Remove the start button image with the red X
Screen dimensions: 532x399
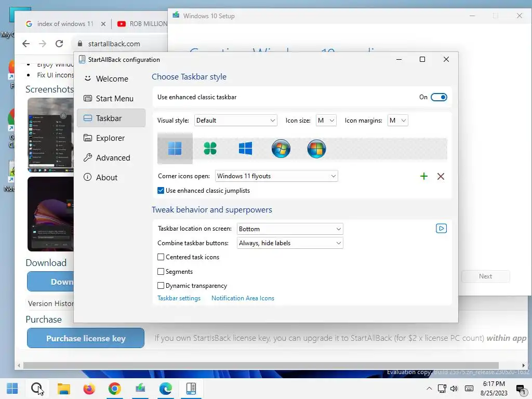(441, 176)
